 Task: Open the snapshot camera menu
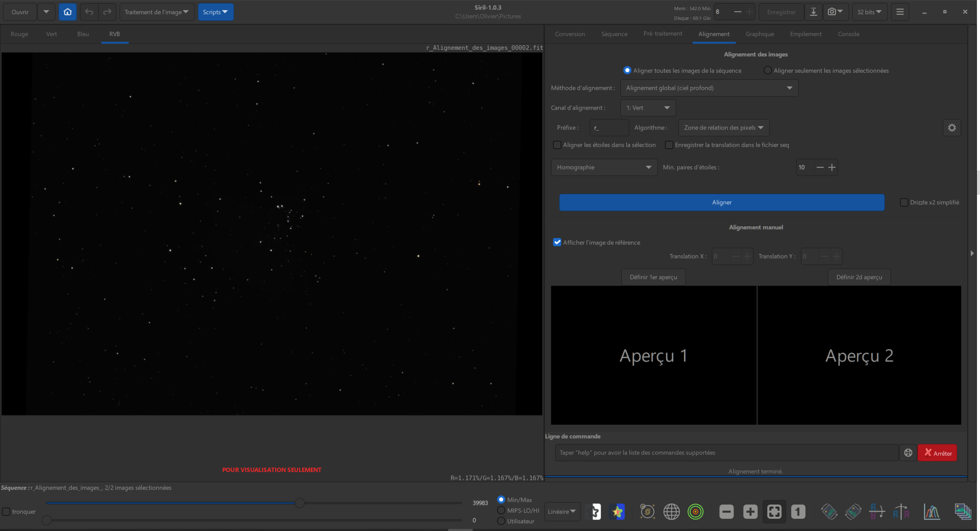pos(835,12)
